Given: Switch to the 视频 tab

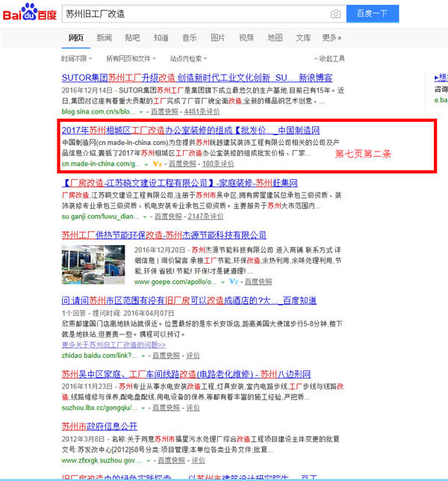Looking at the screenshot, I should click(246, 38).
